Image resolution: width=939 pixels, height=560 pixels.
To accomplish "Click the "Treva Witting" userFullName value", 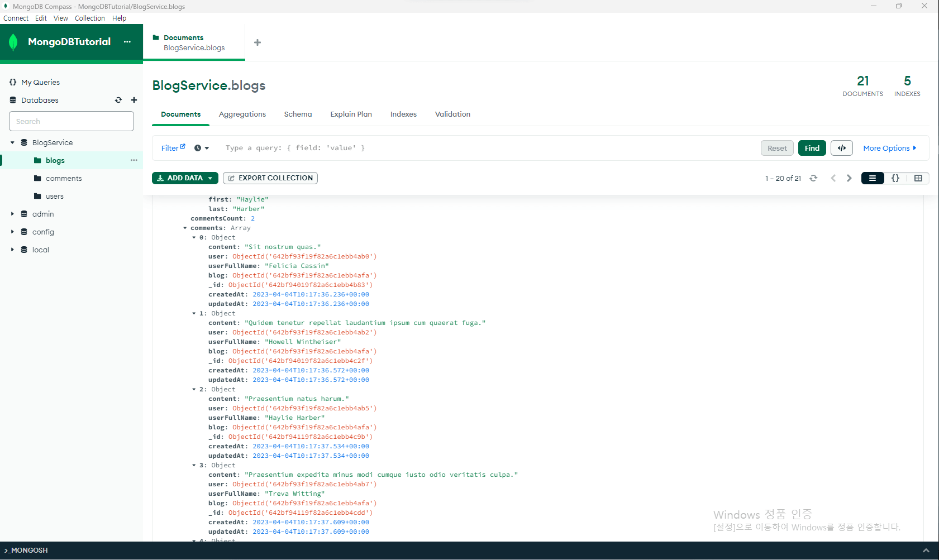I will click(x=294, y=494).
